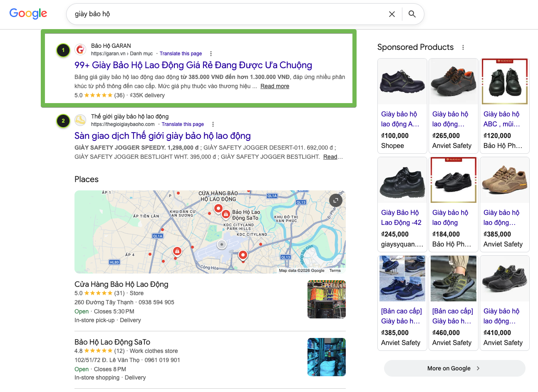This screenshot has width=538, height=392.
Task: Click Translate this page for garan.vn
Action: [181, 54]
